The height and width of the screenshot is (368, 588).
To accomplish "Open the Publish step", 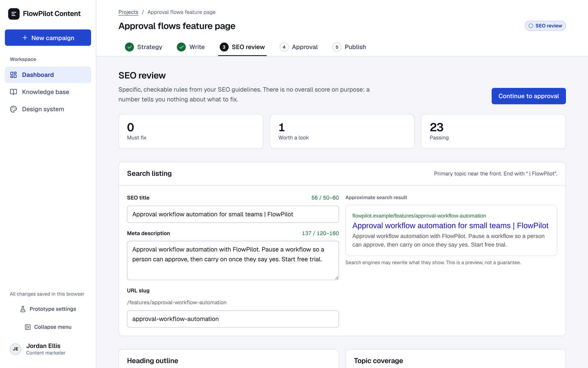I will coord(349,47).
